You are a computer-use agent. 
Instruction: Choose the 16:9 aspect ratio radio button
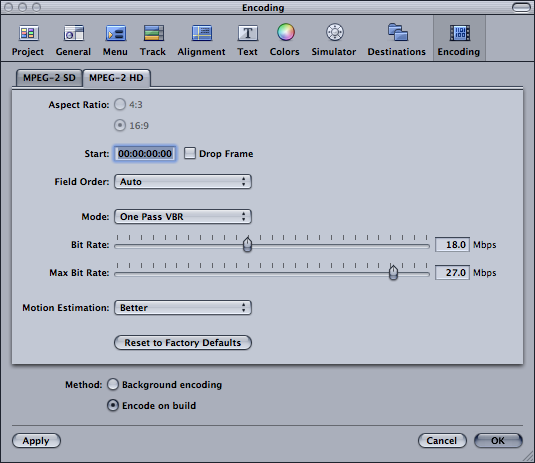click(120, 125)
